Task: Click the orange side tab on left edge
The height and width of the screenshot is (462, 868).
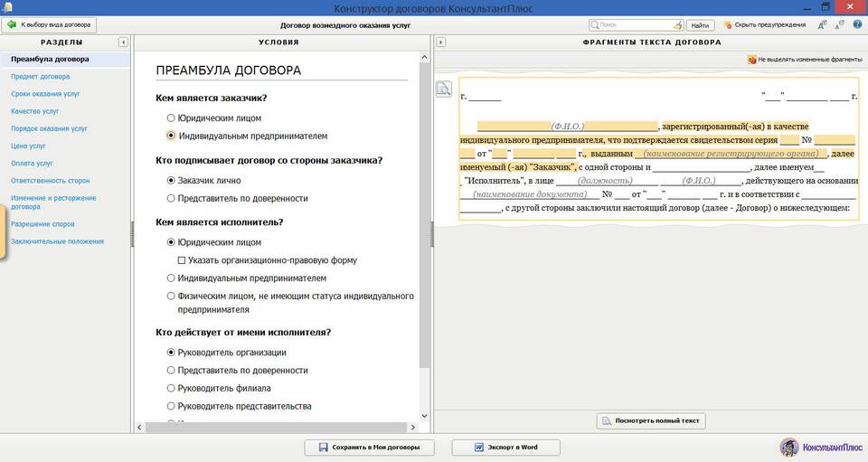Action: pyautogui.click(x=3, y=232)
